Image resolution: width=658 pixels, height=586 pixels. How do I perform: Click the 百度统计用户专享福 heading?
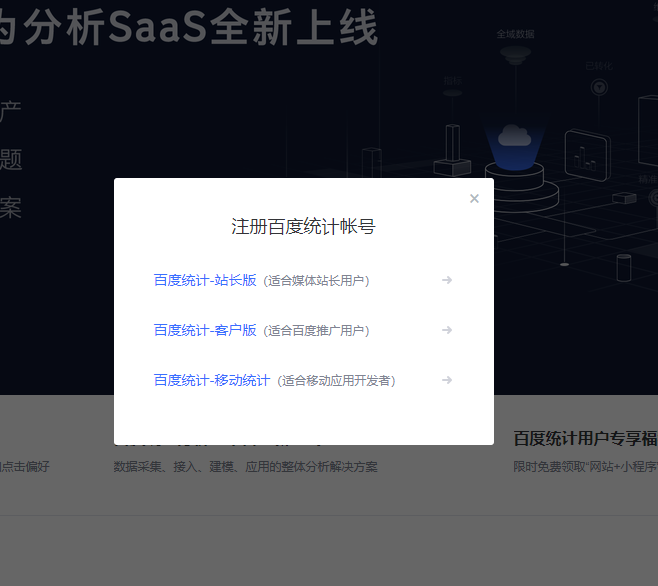[584, 438]
